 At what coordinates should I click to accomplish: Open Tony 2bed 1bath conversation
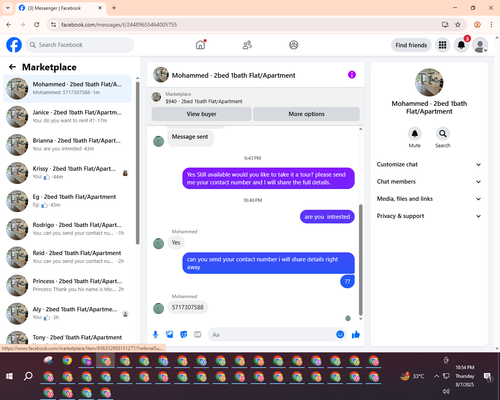[68, 337]
